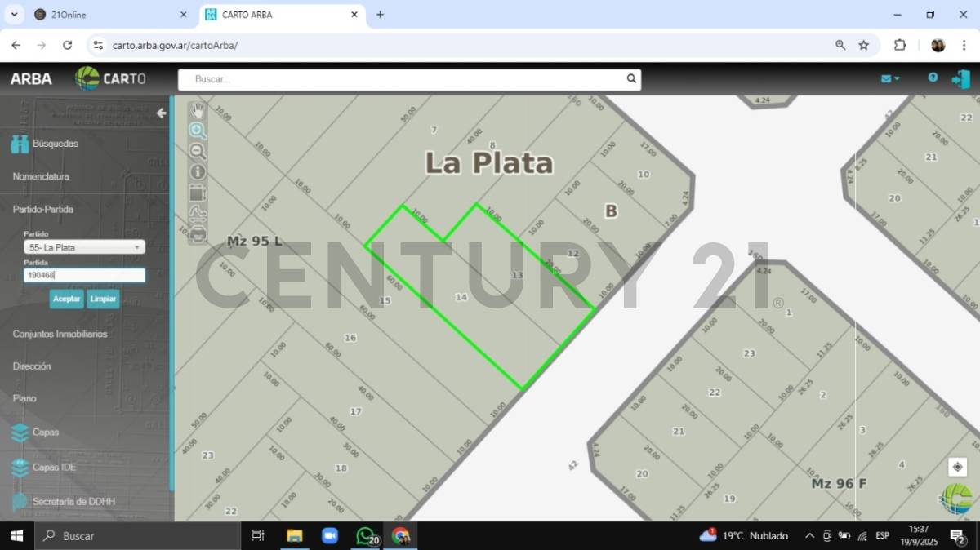Click inside the Partida input field
This screenshot has height=550, width=980.
pos(84,275)
